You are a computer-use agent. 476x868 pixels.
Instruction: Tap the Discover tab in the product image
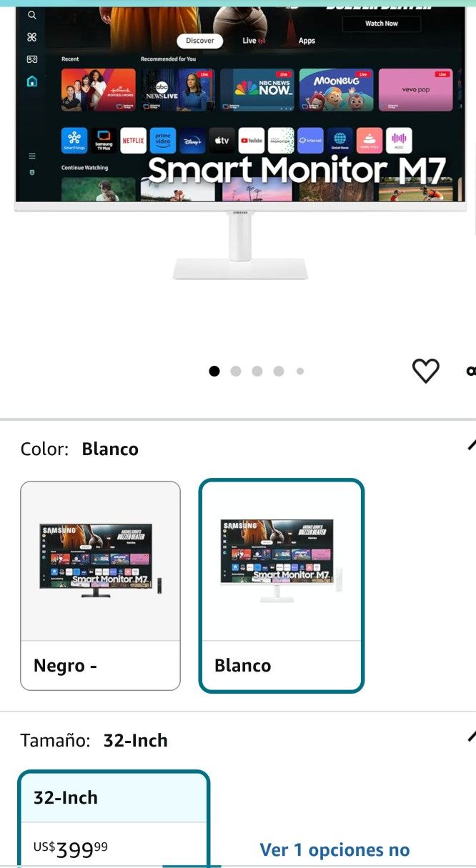(x=199, y=41)
